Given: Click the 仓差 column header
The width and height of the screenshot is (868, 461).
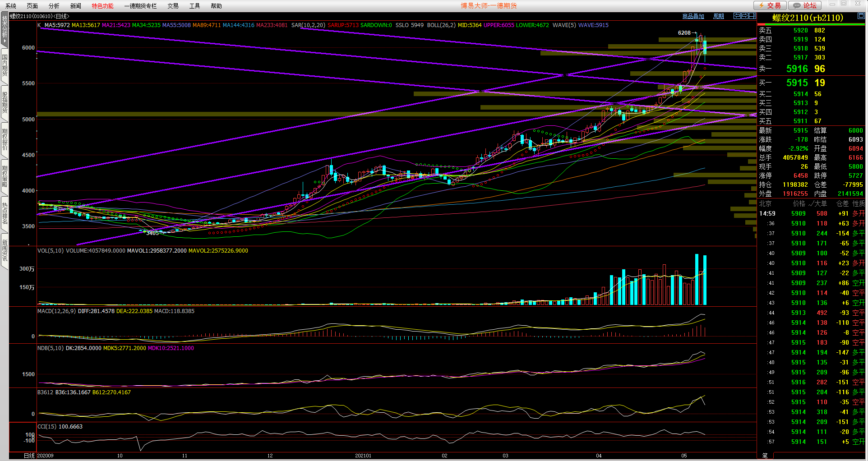Looking at the screenshot, I should [843, 204].
